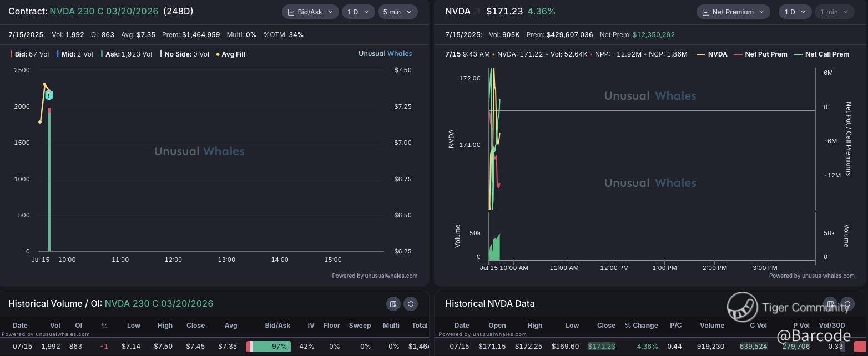
Task: Sort the Volume / OI table by the OI column
Action: coord(78,326)
